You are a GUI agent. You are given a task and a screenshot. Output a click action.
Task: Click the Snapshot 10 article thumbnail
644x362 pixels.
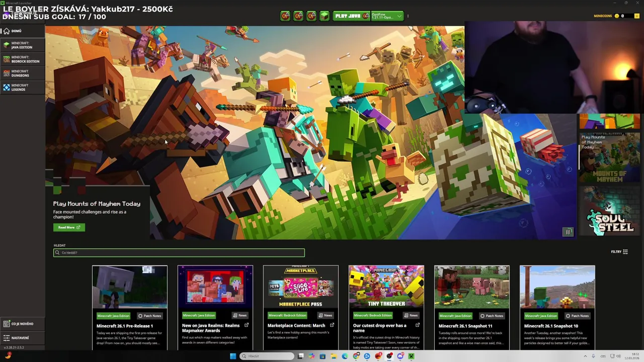click(x=557, y=287)
